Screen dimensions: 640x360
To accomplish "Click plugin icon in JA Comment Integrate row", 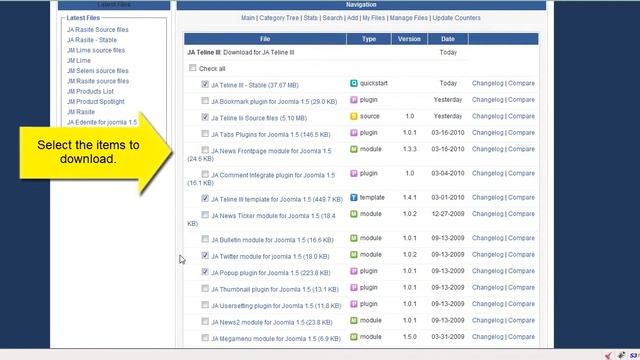I will click(354, 173).
